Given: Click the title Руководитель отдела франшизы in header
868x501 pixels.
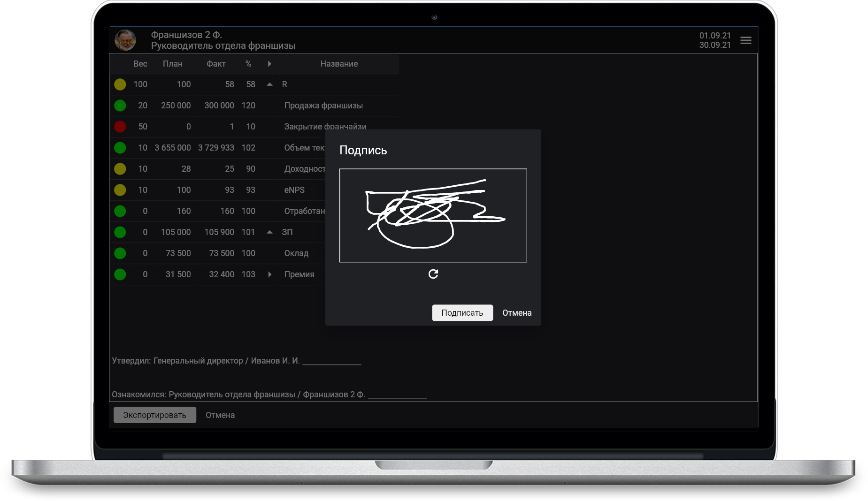Looking at the screenshot, I should click(x=223, y=46).
